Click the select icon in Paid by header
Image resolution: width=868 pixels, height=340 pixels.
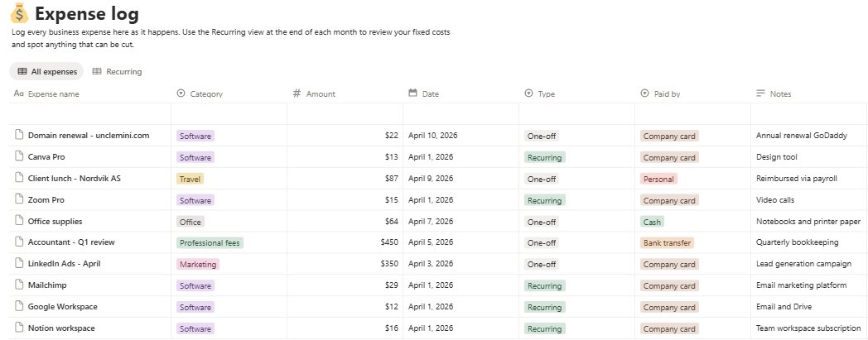coord(644,93)
